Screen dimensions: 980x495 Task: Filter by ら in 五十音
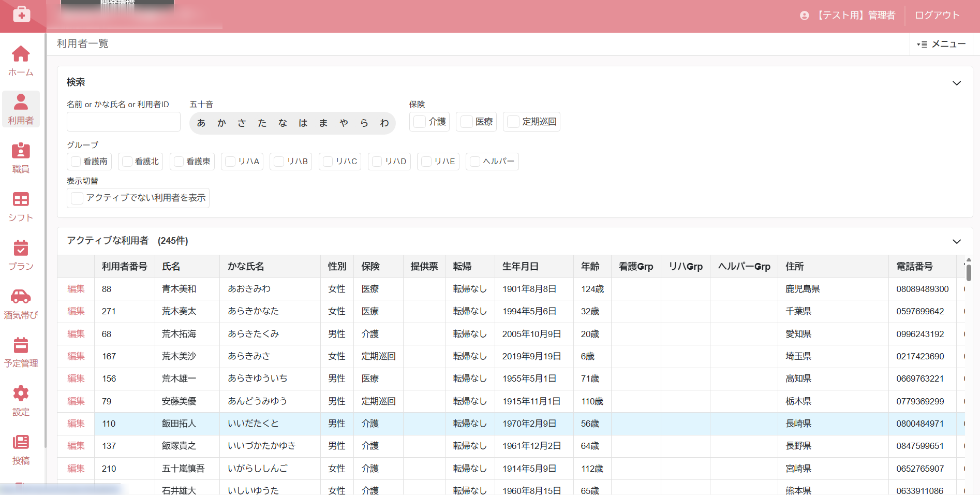(364, 123)
